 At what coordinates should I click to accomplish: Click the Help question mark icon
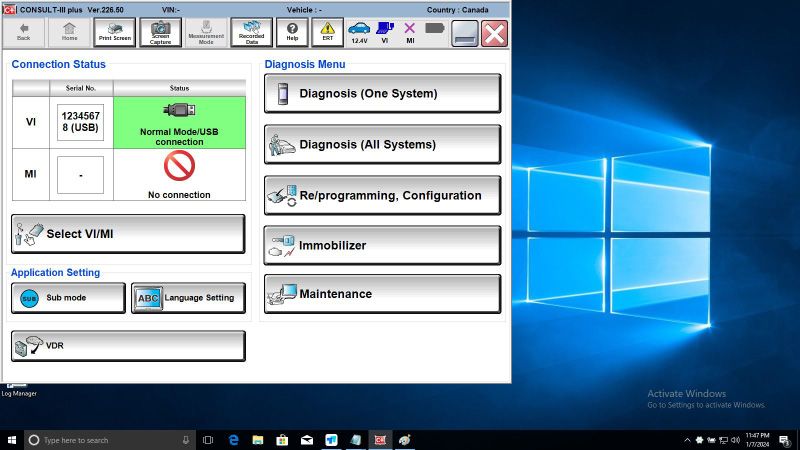tap(292, 33)
